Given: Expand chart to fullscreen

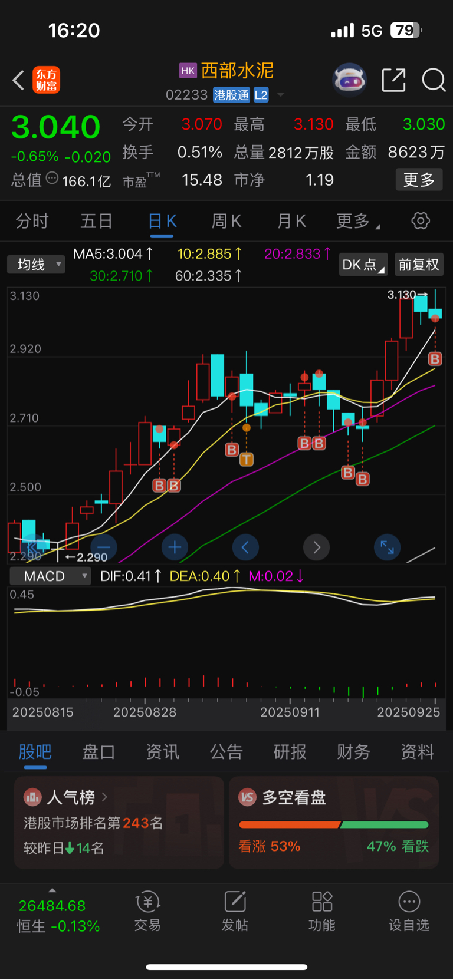Looking at the screenshot, I should 388,547.
